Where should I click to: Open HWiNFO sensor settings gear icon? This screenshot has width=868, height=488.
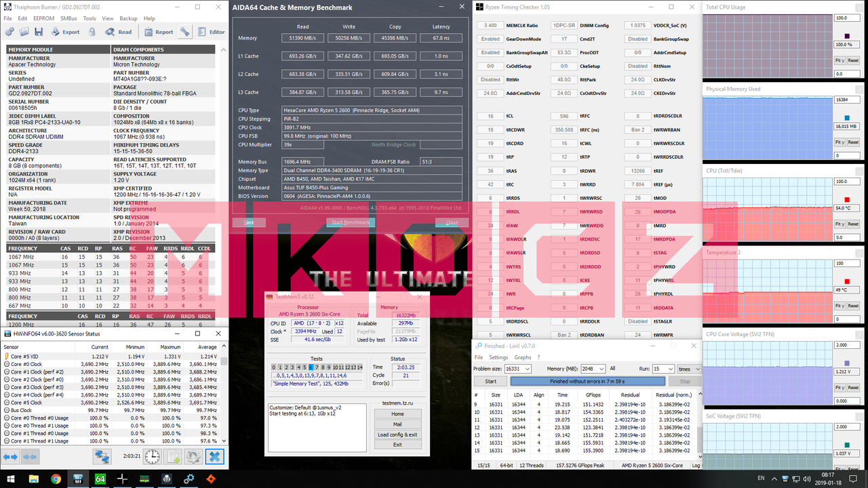194,457
